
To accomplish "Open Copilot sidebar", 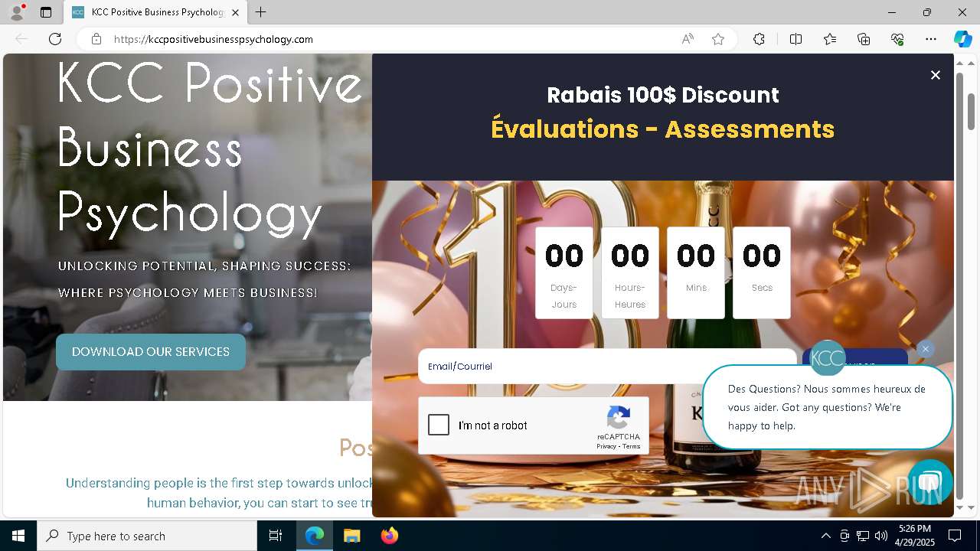I will 962,39.
